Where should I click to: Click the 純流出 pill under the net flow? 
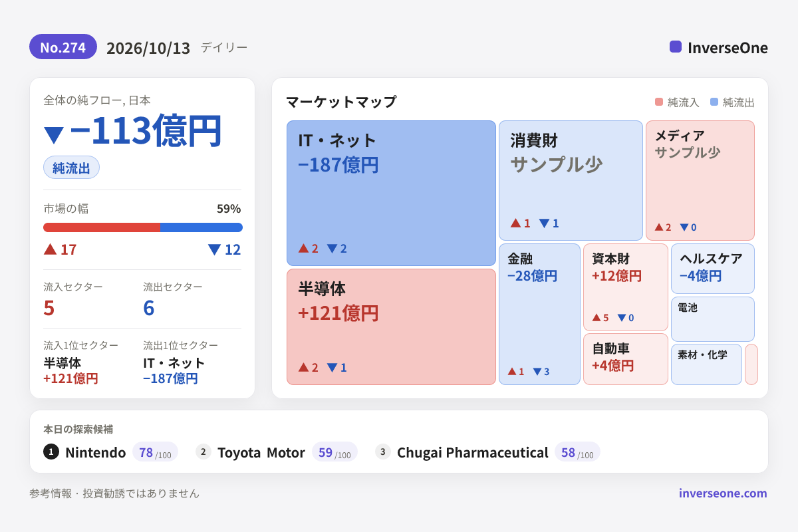[71, 168]
